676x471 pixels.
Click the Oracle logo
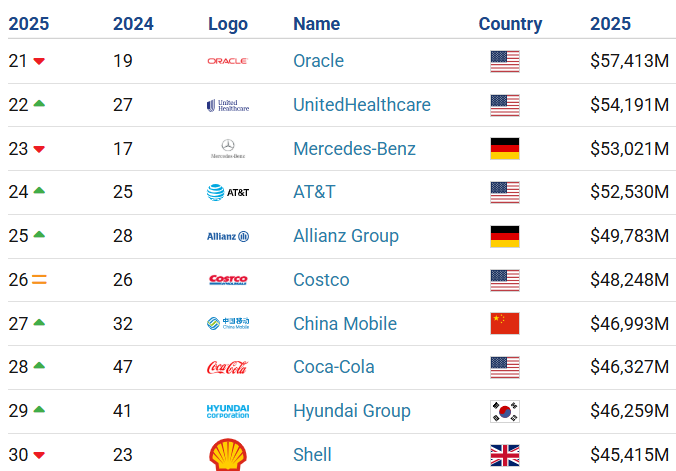tap(228, 61)
